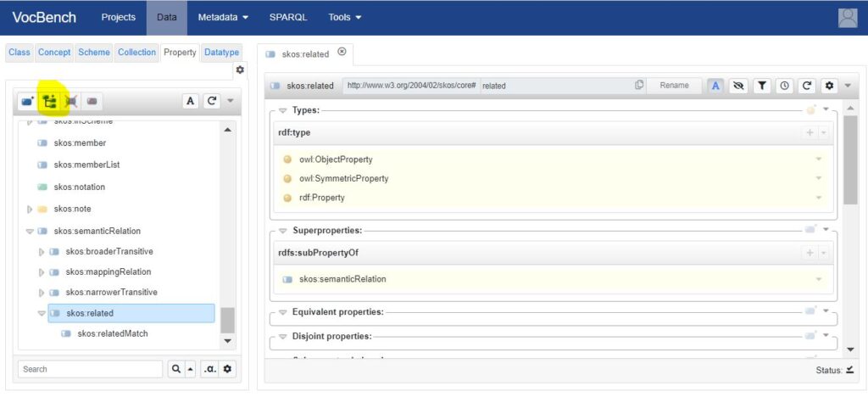This screenshot has width=868, height=397.
Task: Toggle the blue rendering A button in resource view
Action: [x=716, y=86]
